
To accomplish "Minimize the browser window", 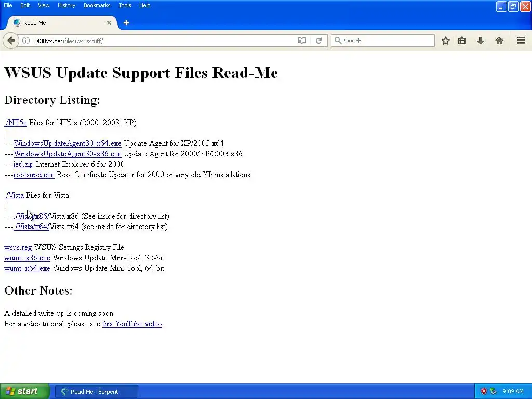I will click(x=501, y=6).
